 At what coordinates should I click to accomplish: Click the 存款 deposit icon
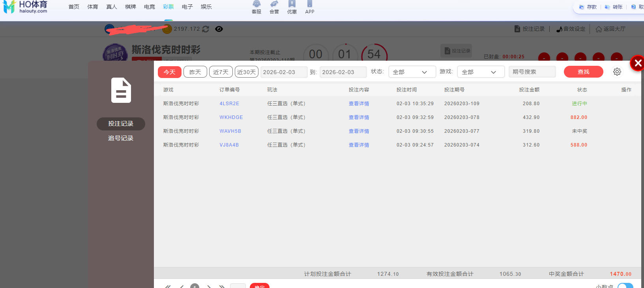(588, 7)
